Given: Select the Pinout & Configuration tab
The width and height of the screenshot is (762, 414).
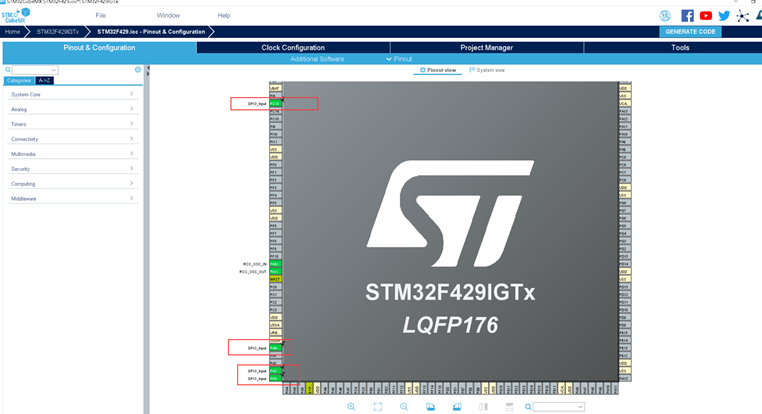Looking at the screenshot, I should 99,48.
